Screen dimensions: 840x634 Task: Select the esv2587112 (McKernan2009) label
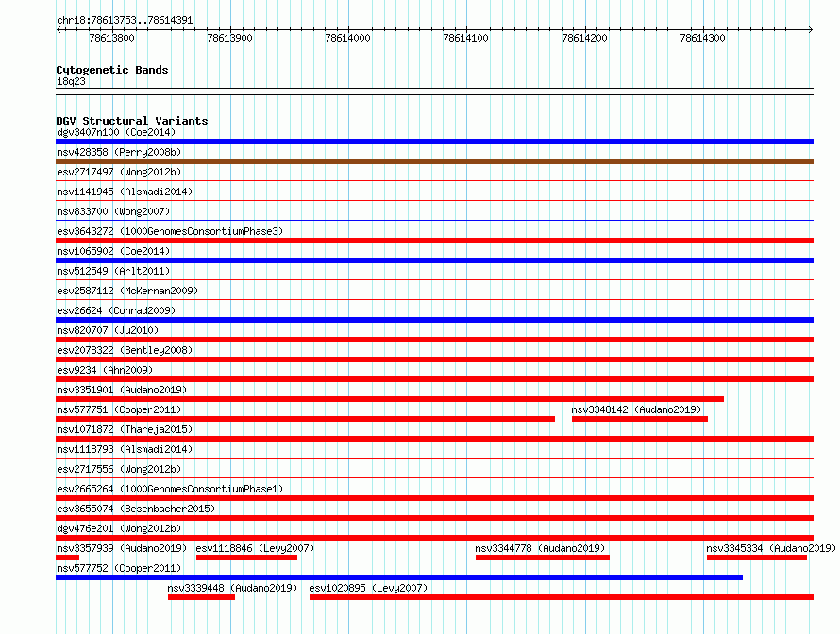[127, 291]
